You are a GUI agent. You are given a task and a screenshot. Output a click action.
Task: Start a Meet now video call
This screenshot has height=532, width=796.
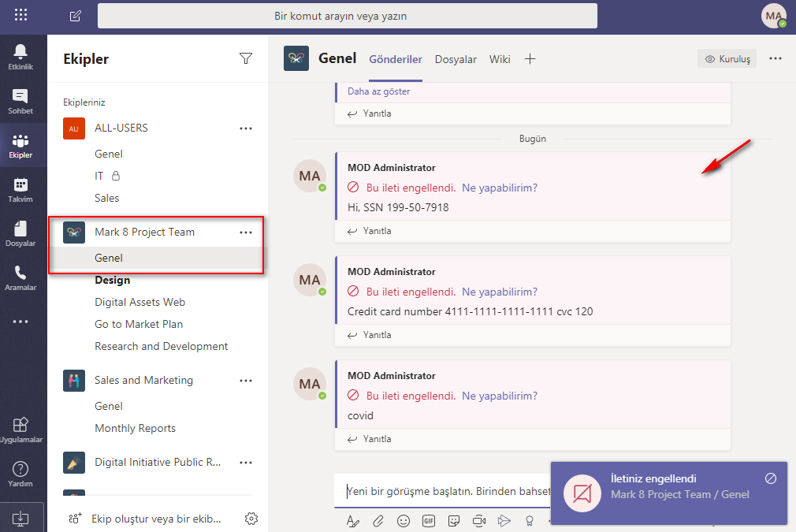(479, 521)
